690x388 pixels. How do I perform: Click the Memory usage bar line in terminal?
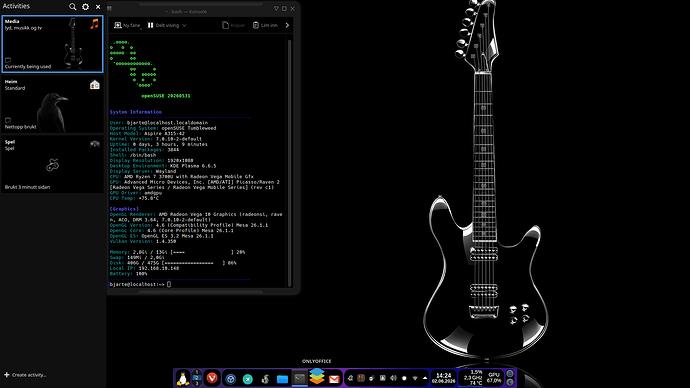177,252
